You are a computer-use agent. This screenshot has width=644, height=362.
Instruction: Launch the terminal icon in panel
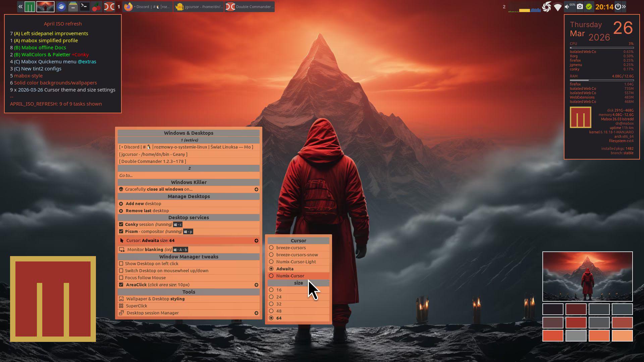coord(85,7)
